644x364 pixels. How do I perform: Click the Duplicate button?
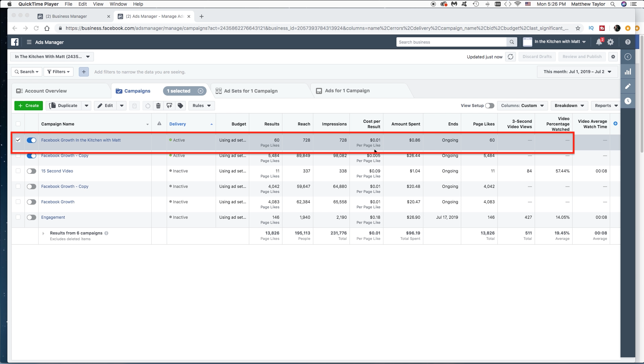[x=64, y=106]
